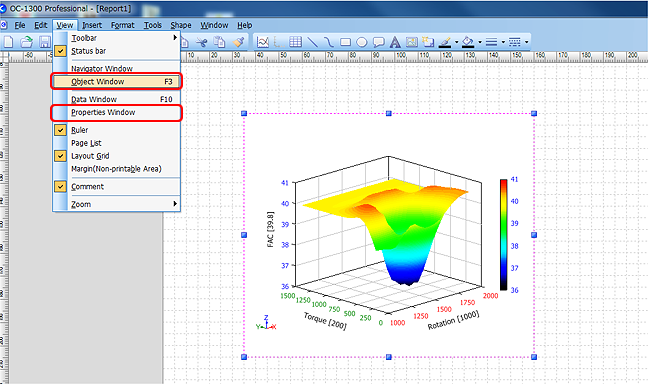Click the line style dashes icon

[515, 42]
